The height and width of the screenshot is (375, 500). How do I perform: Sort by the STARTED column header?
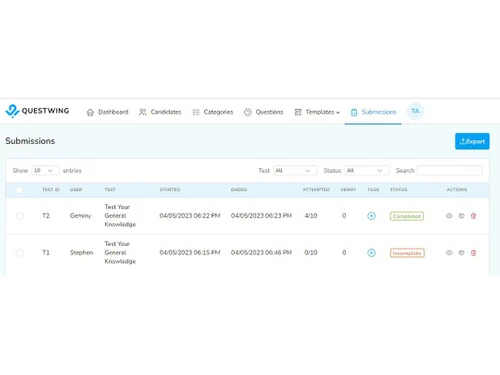coord(170,189)
